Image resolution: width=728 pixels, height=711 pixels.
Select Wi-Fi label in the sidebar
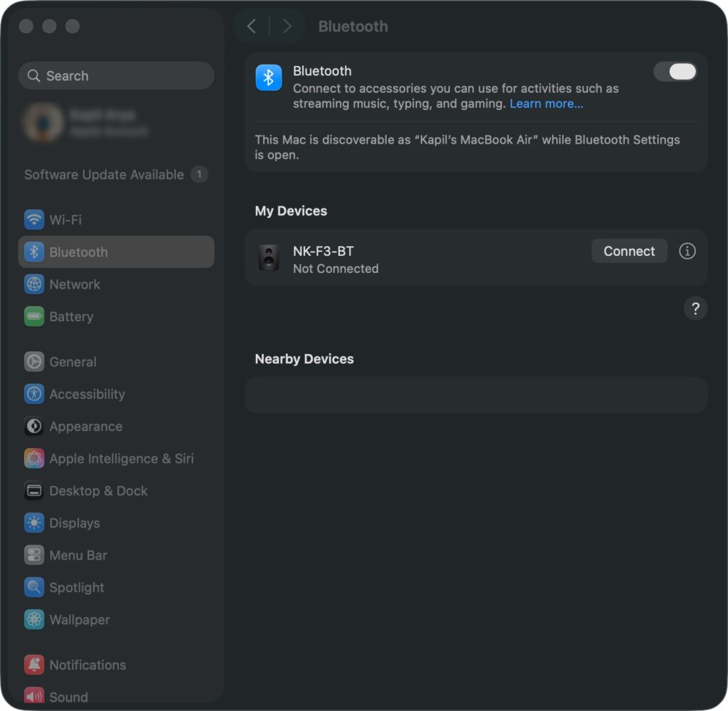[x=65, y=220]
